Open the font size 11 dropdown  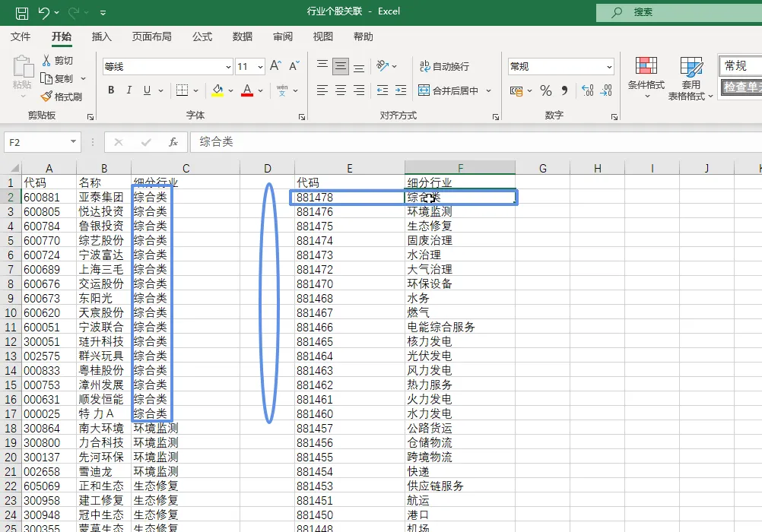pos(261,67)
